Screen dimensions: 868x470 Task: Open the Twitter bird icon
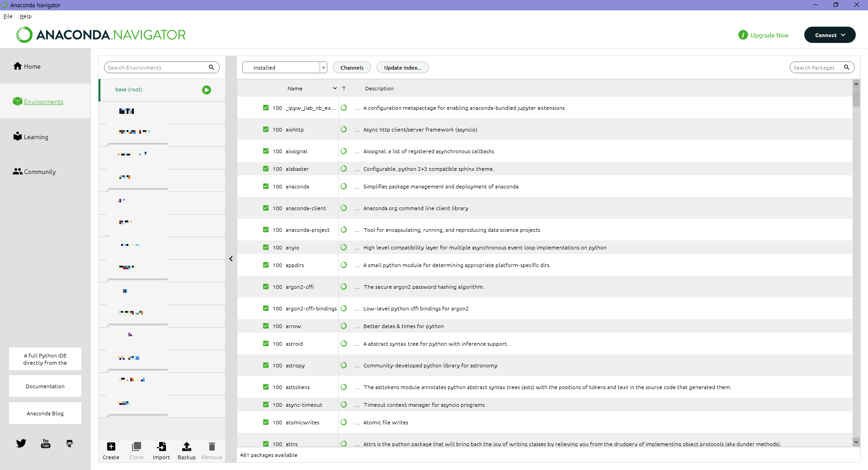pyautogui.click(x=21, y=443)
